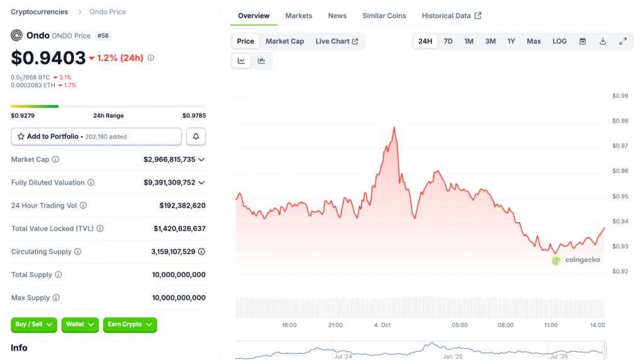Expand the Market Cap value chevron
The width and height of the screenshot is (644, 360).
pyautogui.click(x=201, y=160)
